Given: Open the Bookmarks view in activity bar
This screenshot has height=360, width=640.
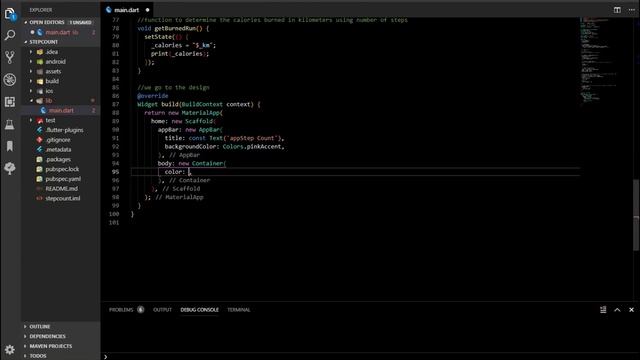Looking at the screenshot, I should pyautogui.click(x=10, y=146).
